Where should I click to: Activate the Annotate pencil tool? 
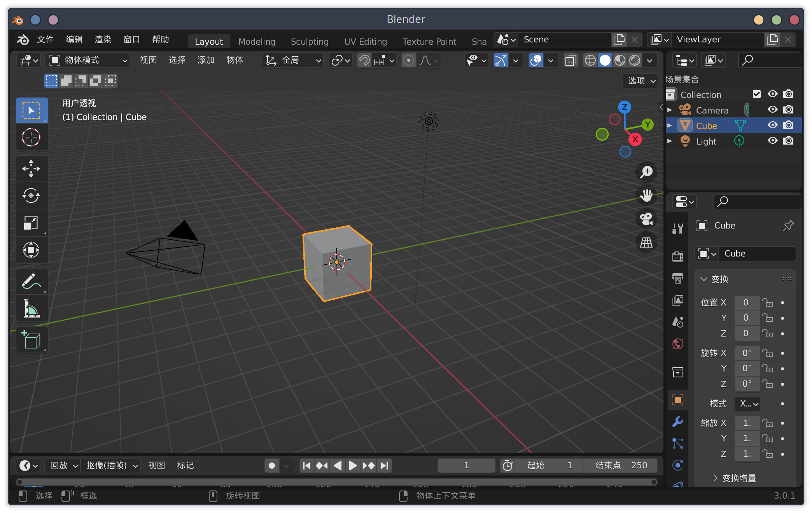coord(31,281)
